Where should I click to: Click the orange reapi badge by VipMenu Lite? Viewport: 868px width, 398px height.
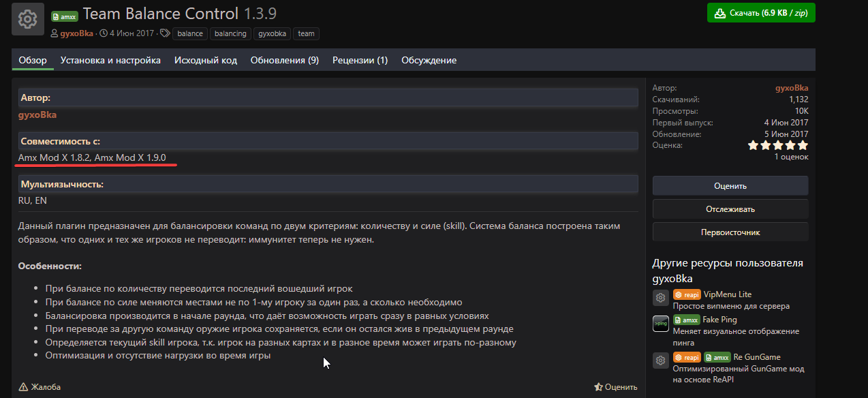pyautogui.click(x=687, y=294)
